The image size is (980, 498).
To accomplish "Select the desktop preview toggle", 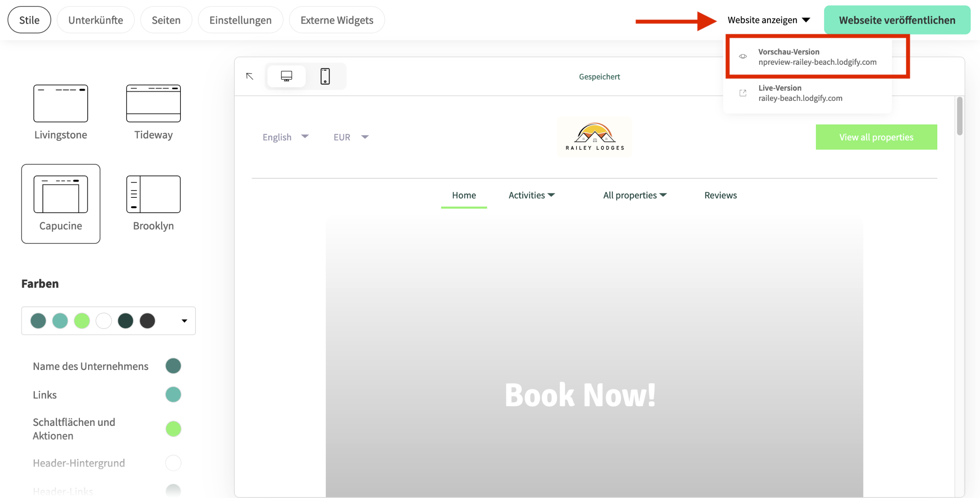I will click(x=286, y=76).
